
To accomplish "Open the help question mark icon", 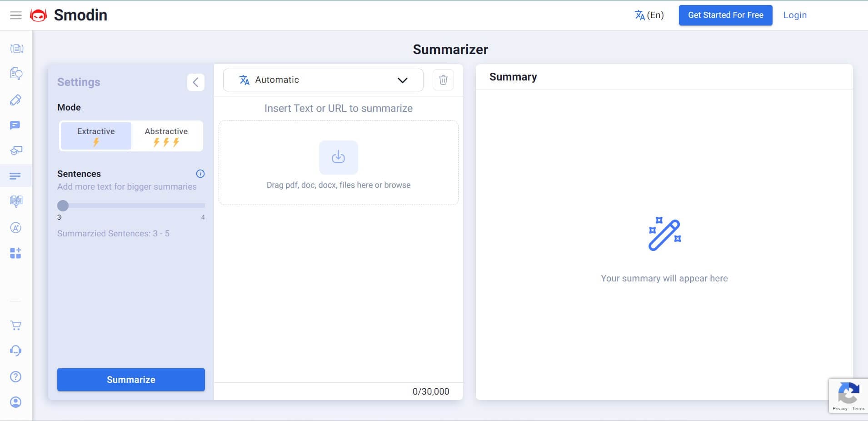I will coord(16,376).
